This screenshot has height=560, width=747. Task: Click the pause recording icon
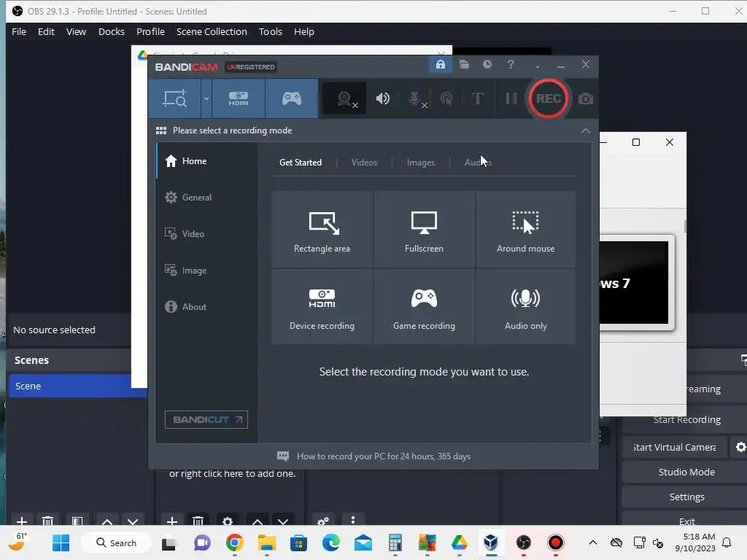tap(511, 98)
